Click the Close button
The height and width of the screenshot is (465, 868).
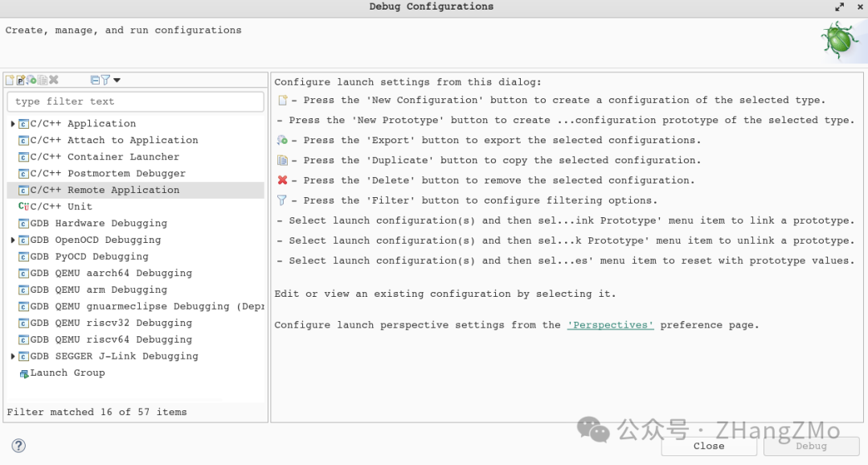click(x=709, y=446)
